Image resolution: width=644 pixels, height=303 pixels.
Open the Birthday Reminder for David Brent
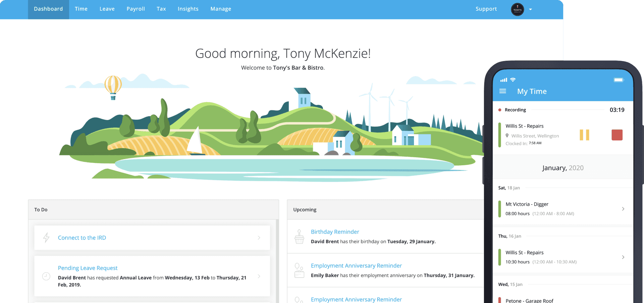coord(334,232)
